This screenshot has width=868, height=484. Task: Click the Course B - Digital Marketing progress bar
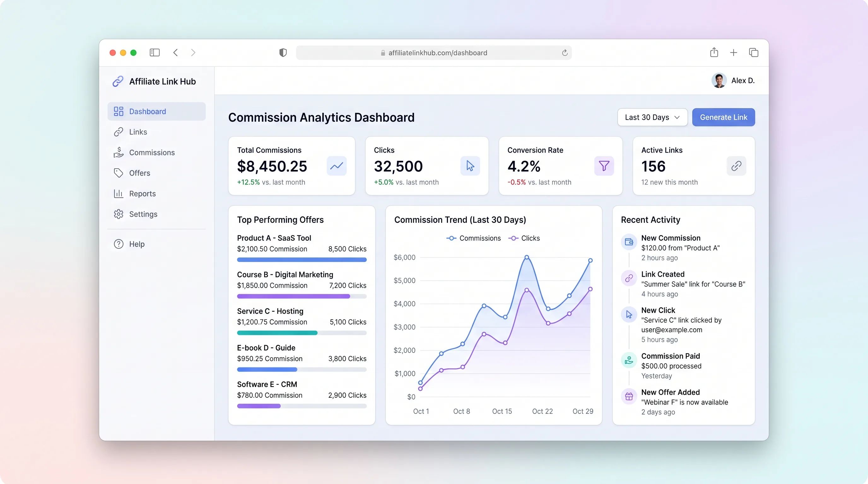pyautogui.click(x=302, y=297)
